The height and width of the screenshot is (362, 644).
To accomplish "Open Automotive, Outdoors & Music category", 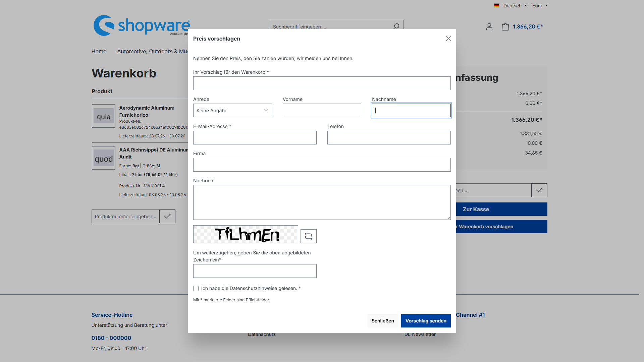I will [152, 51].
